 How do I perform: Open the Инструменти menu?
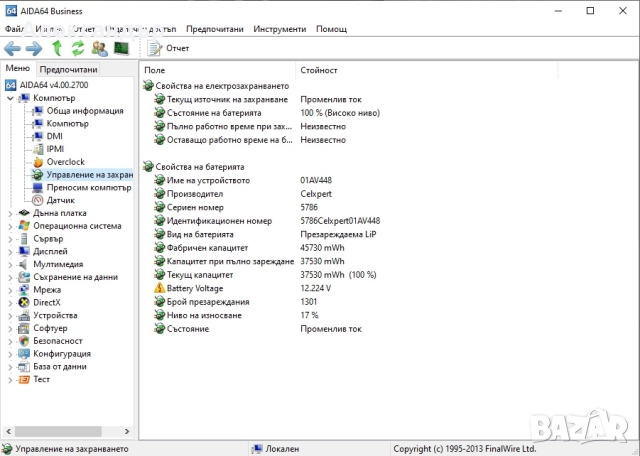click(280, 29)
